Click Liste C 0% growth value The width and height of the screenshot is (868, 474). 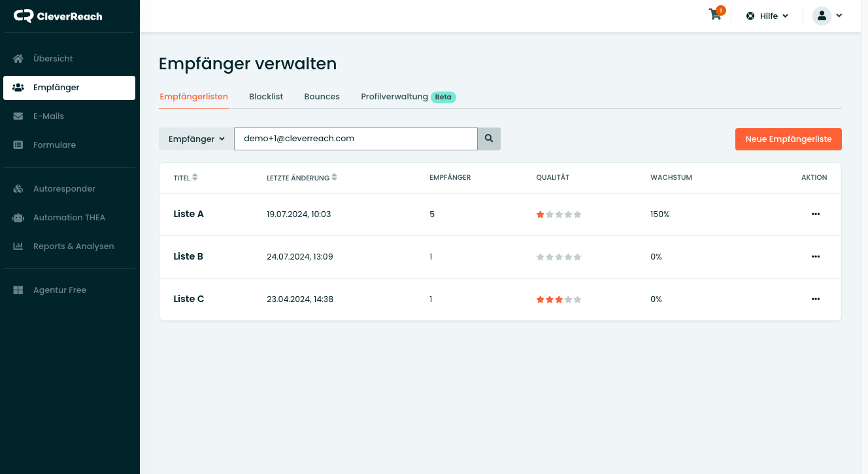(656, 299)
